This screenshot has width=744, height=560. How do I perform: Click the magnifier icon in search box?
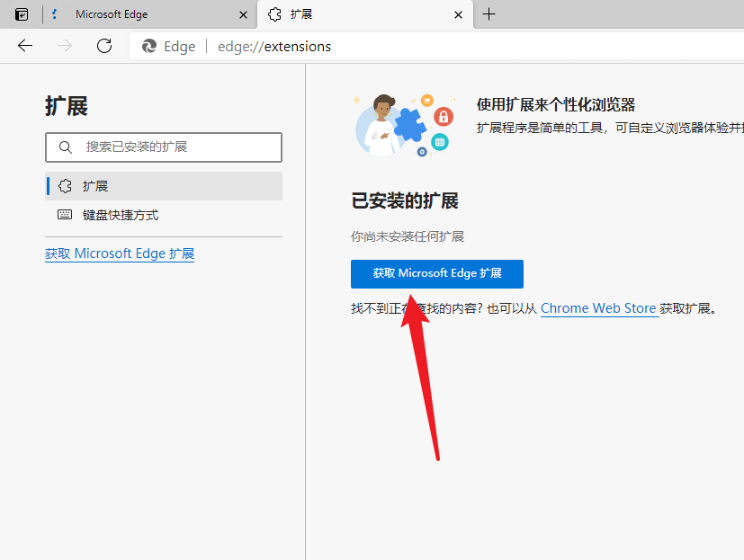pos(66,147)
